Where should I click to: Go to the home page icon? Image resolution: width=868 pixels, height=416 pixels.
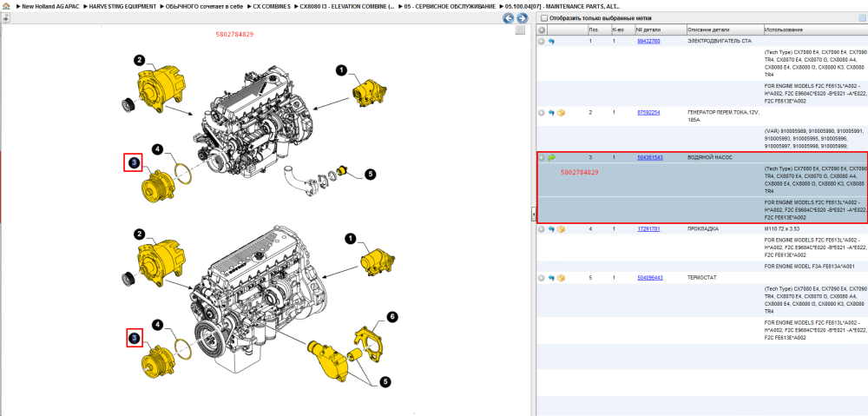coord(6,6)
